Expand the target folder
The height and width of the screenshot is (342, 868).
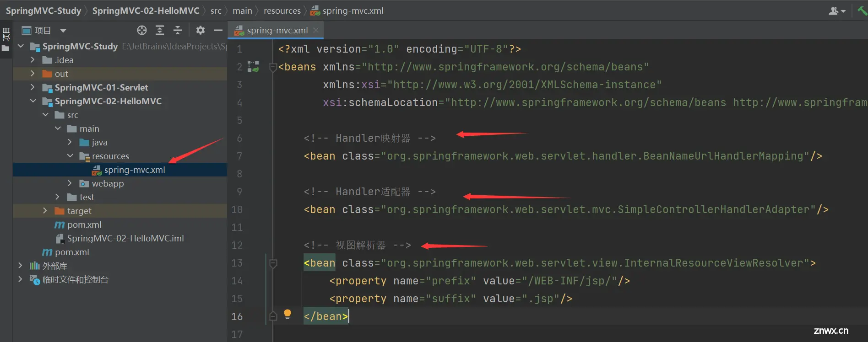[45, 211]
